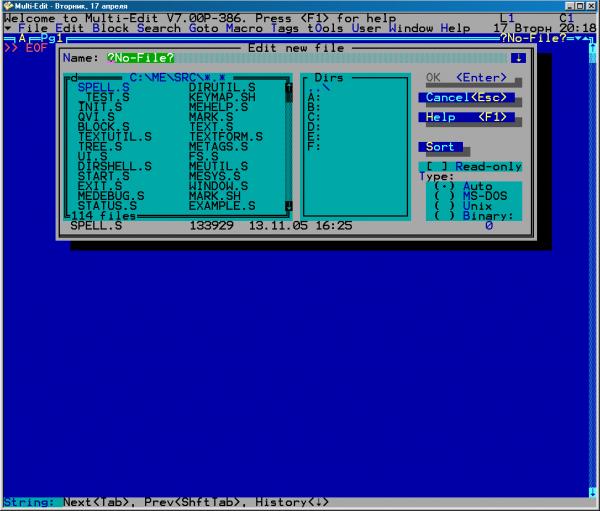Select START.S in file list
The width and height of the screenshot is (600, 511).
[103, 176]
